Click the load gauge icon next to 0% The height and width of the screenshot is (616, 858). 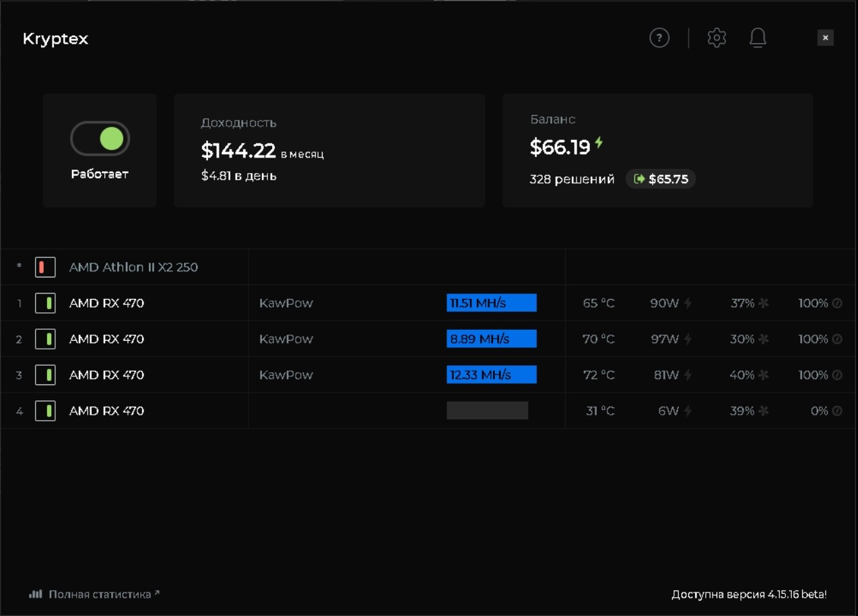[837, 411]
